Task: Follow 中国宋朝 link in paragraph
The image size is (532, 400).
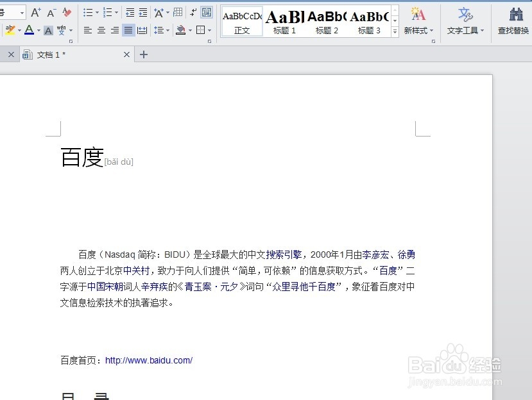Action: tap(105, 287)
